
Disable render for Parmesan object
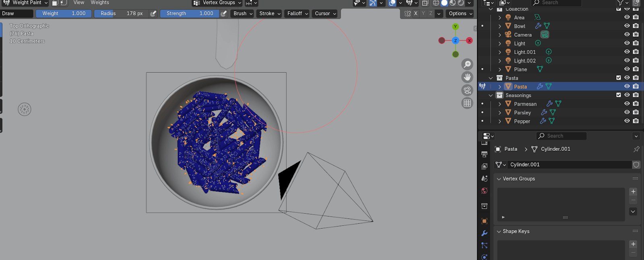pyautogui.click(x=636, y=104)
